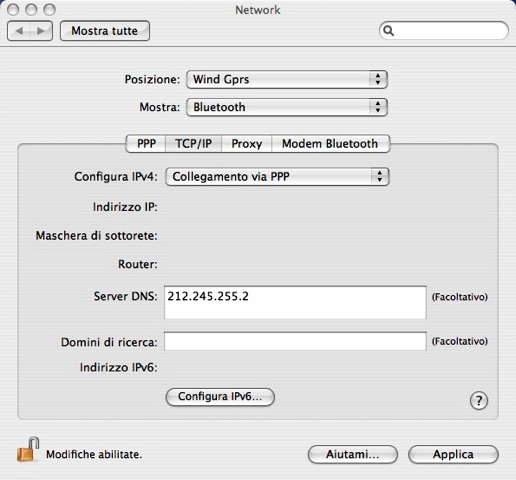Image resolution: width=516 pixels, height=480 pixels.
Task: Click the Facoltativo note beside Server DNS
Action: (460, 297)
